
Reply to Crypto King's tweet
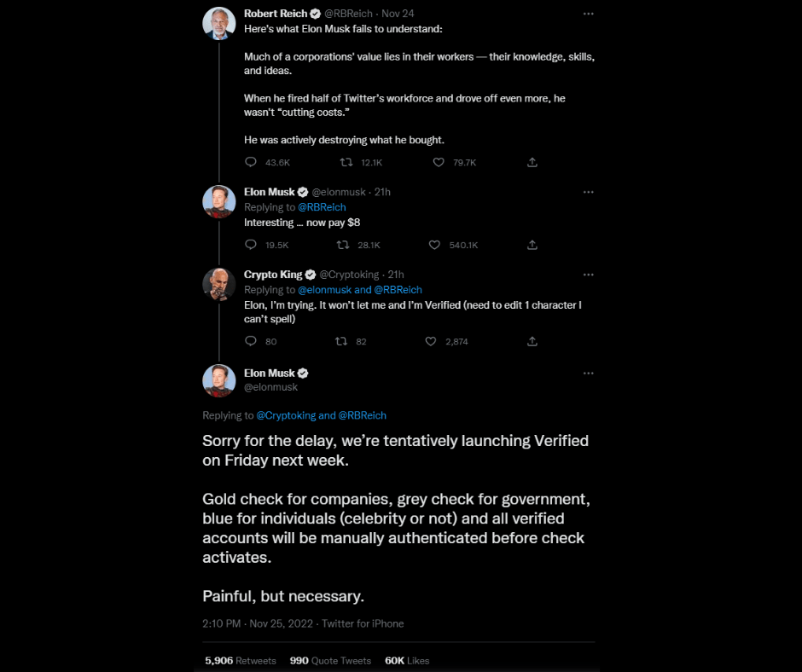pyautogui.click(x=251, y=341)
